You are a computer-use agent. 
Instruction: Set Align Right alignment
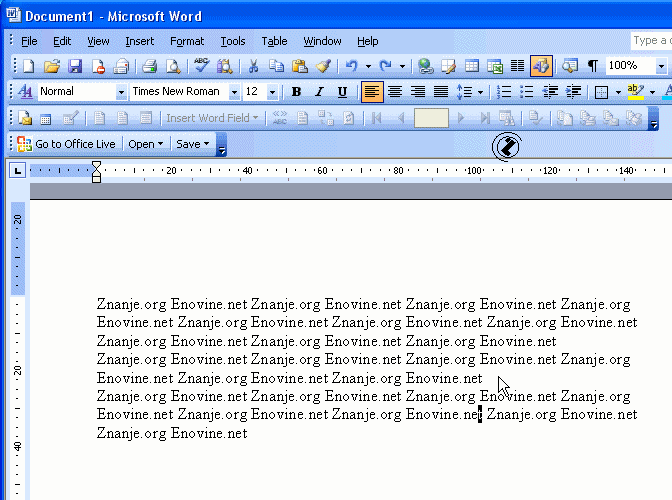coord(418,92)
